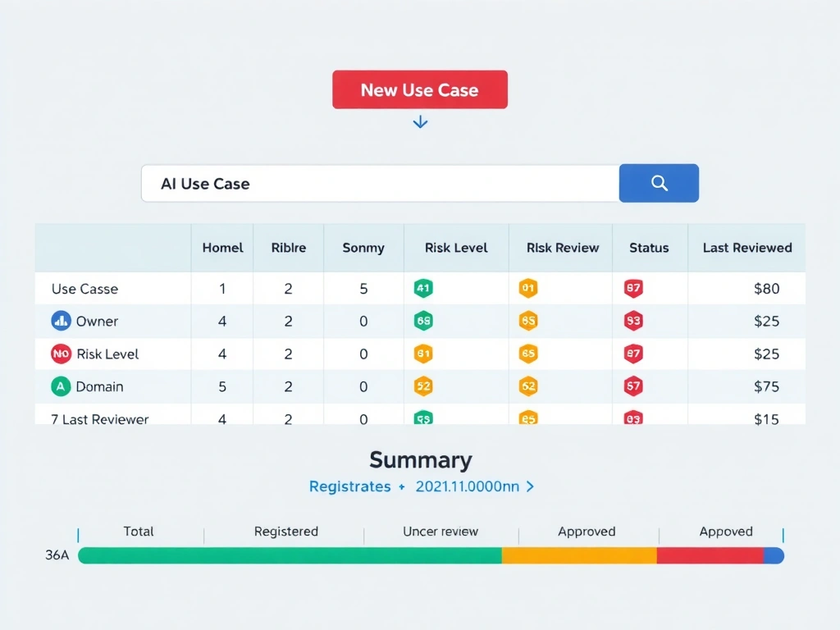
Task: Select the Risk Review column header
Action: [x=563, y=248]
